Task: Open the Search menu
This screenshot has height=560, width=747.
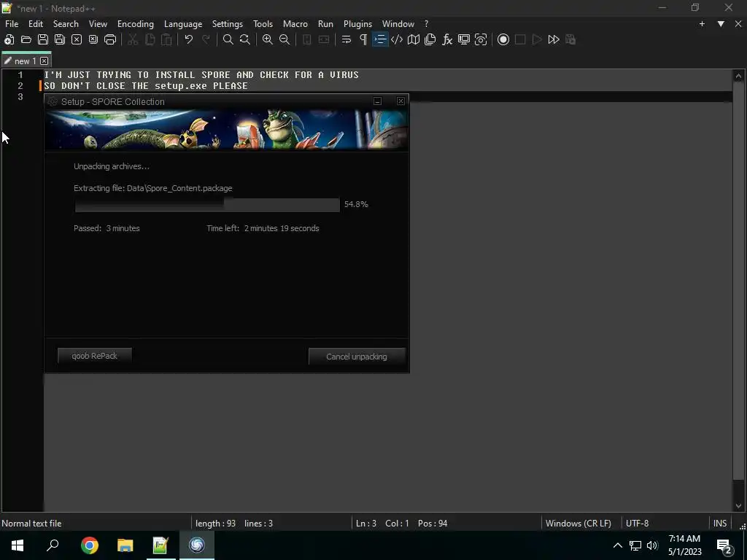Action: tap(66, 24)
